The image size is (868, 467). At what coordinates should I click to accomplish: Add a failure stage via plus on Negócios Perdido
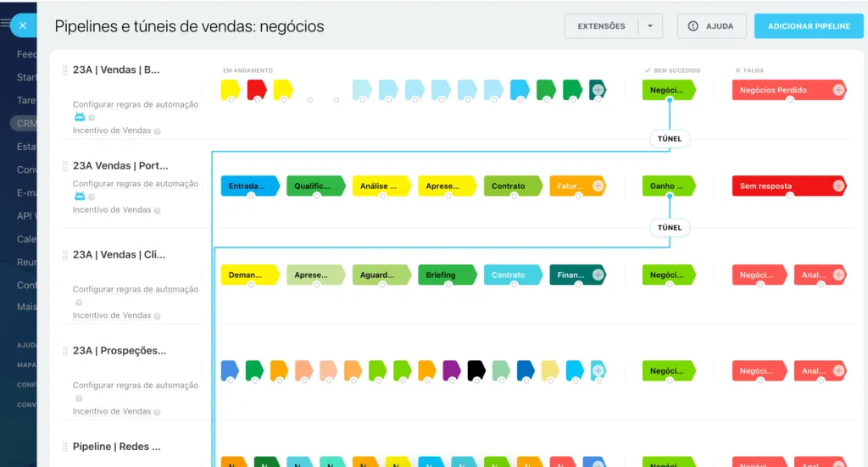click(838, 90)
